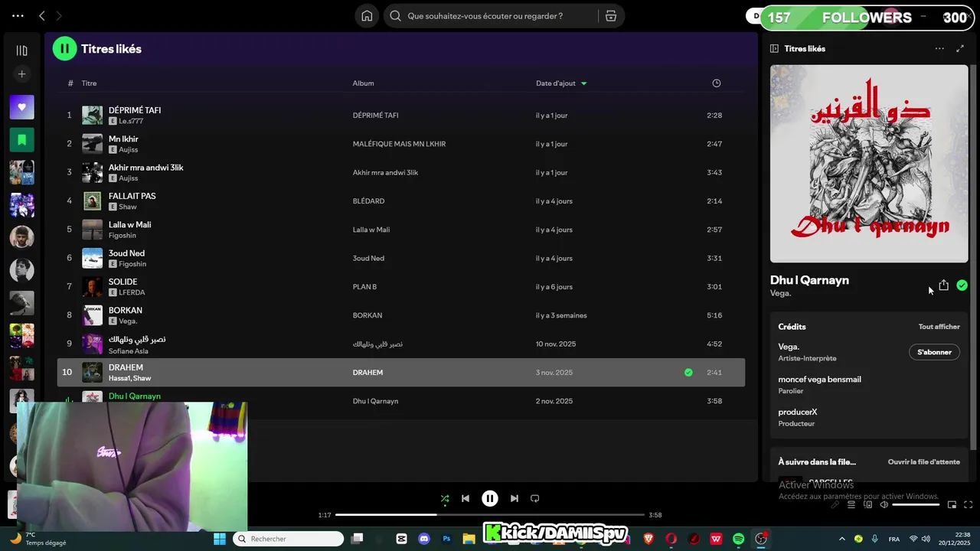Image resolution: width=980 pixels, height=551 pixels.
Task: Open the Spotify Home page
Action: (x=367, y=16)
